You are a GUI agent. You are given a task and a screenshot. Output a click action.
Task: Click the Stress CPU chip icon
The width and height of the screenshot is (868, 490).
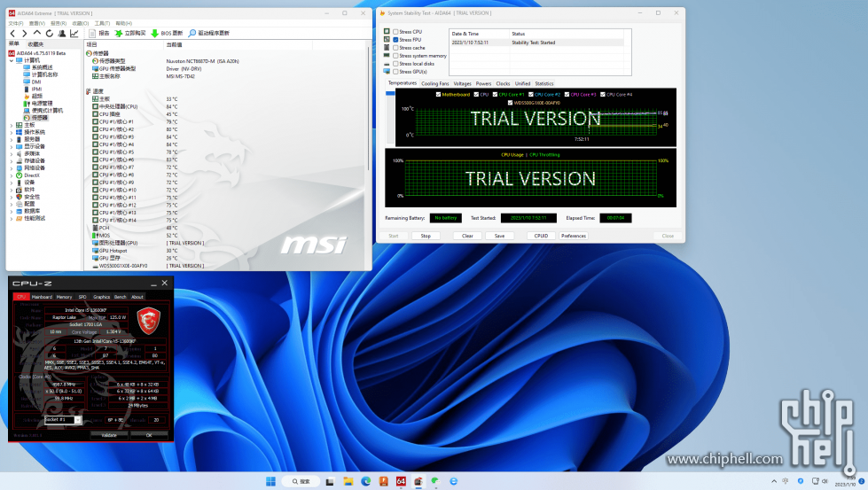(x=387, y=32)
